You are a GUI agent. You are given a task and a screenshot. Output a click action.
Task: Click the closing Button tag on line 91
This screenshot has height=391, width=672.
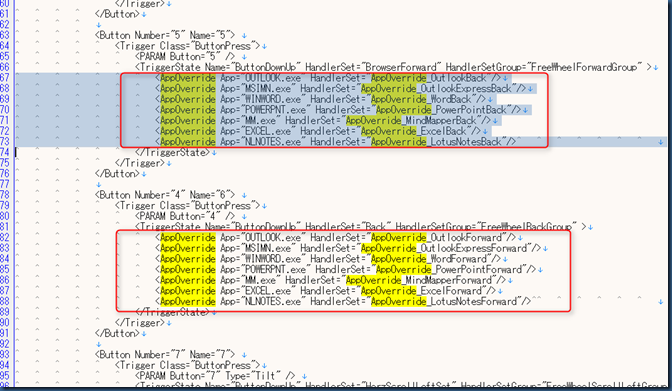(x=117, y=334)
